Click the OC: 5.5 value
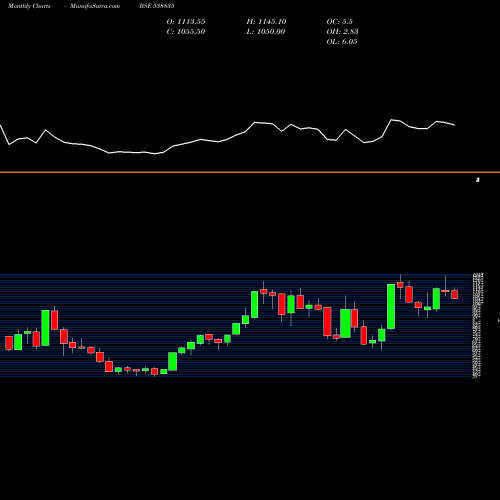Image resolution: width=500 pixels, height=500 pixels. coord(340,22)
